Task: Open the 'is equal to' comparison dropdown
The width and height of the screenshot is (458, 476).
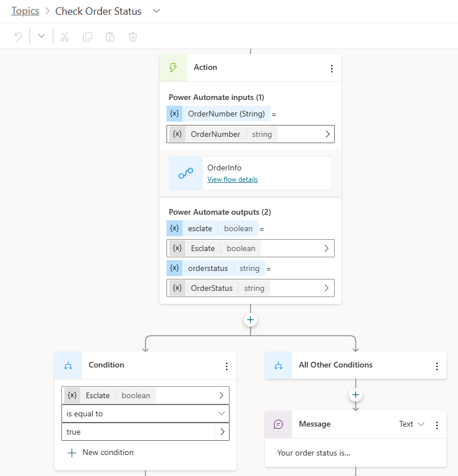Action: [145, 414]
